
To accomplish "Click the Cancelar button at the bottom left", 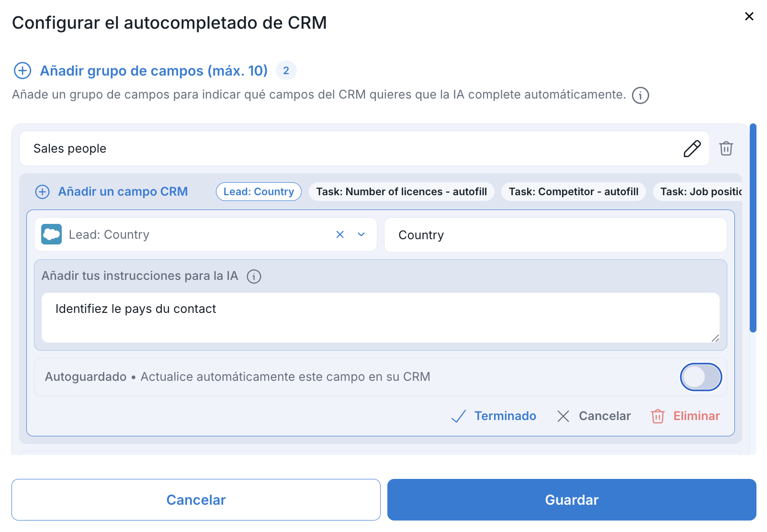I will pyautogui.click(x=196, y=500).
